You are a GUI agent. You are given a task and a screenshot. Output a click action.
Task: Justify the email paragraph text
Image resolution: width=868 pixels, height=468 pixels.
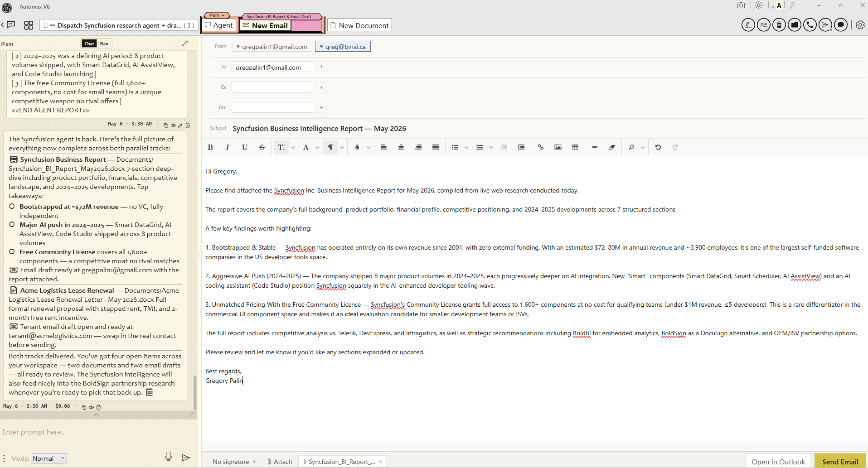436,147
